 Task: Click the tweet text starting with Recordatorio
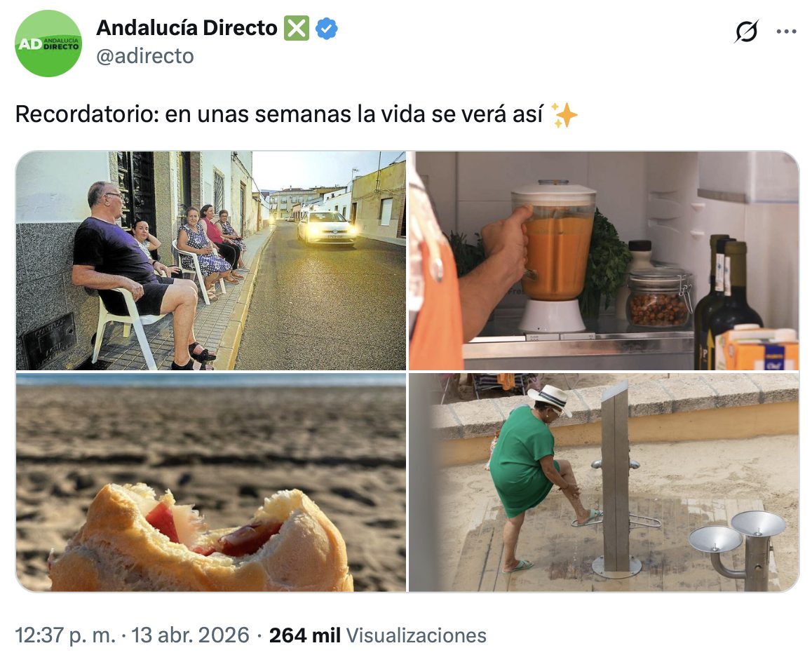coord(296,114)
